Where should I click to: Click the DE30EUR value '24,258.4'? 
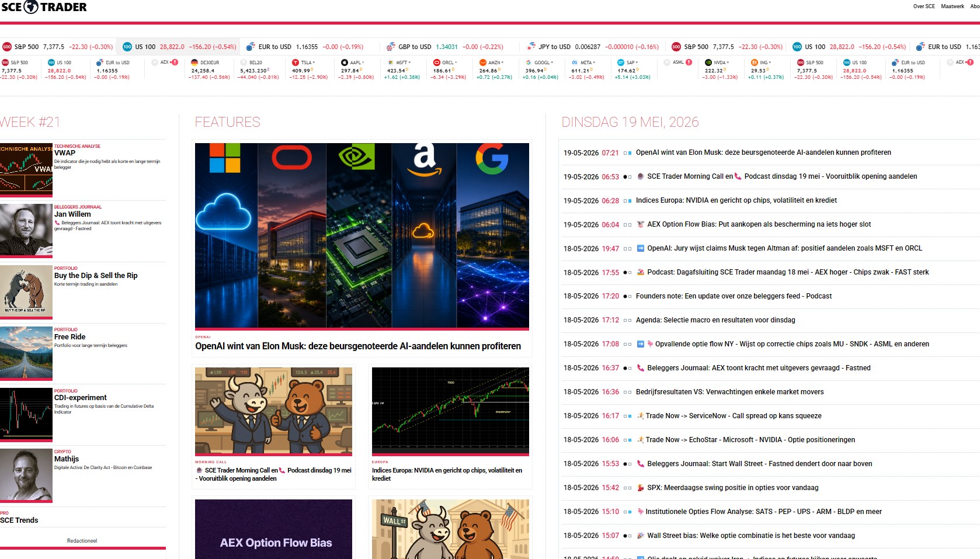point(203,71)
